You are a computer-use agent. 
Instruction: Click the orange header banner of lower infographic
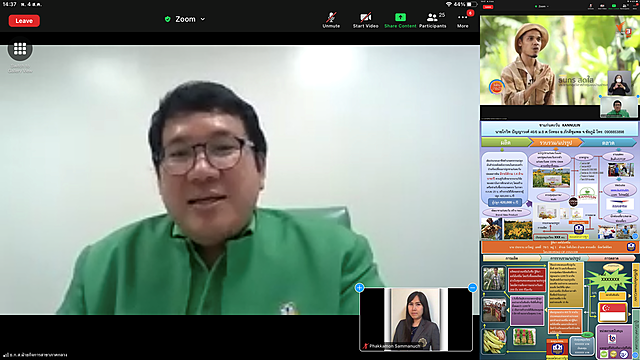[x=559, y=247]
